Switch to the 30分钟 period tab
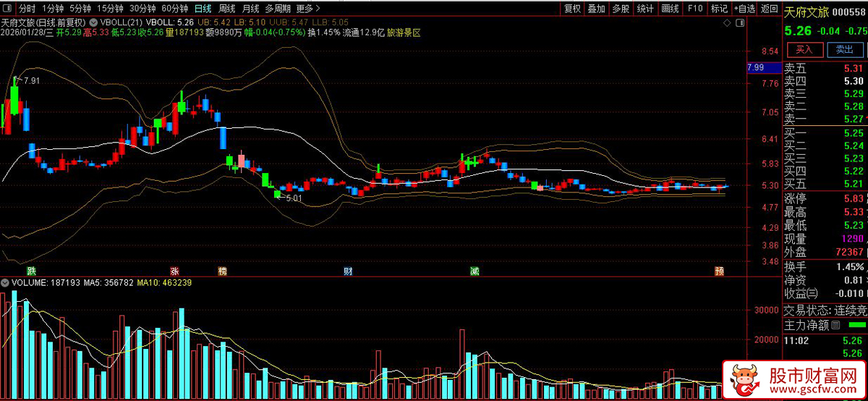 coord(142,9)
